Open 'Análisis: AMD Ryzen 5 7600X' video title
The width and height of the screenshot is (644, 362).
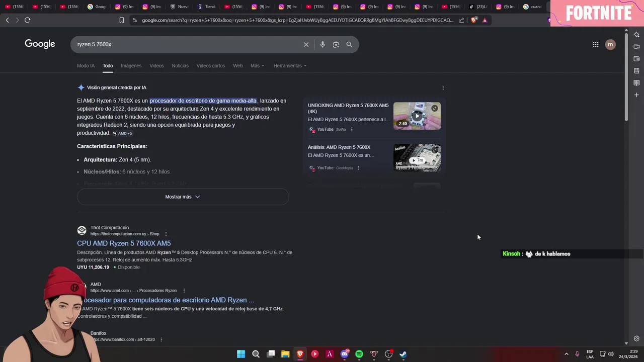[x=339, y=147]
